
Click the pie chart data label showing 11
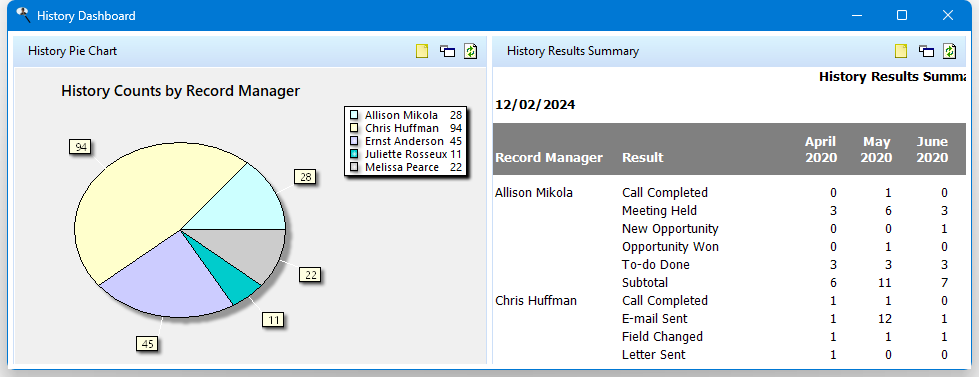click(x=272, y=320)
